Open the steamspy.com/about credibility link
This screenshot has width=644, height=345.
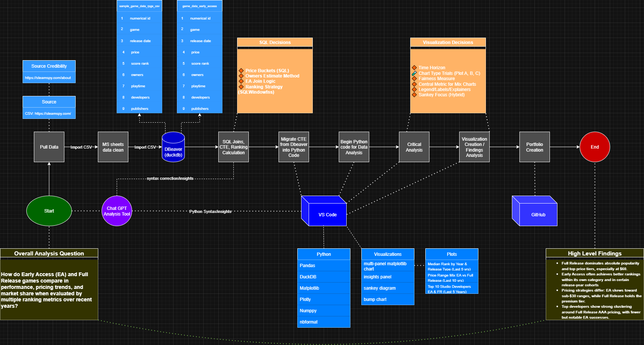(48, 78)
